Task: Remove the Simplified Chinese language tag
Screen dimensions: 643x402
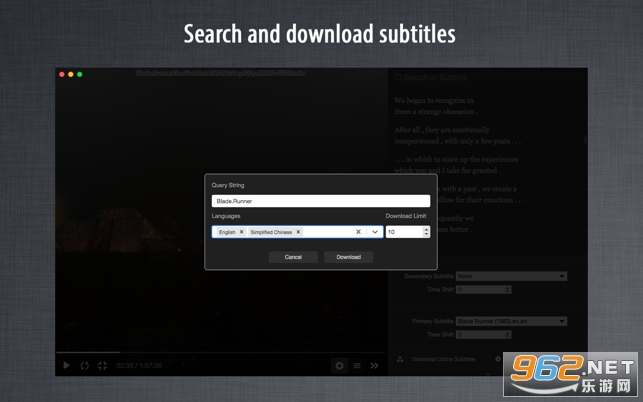Action: [298, 232]
